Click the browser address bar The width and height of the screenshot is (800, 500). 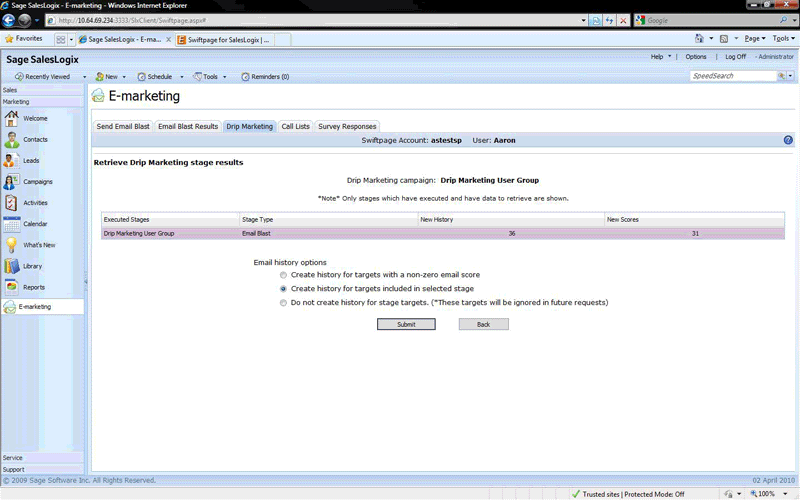[x=316, y=20]
